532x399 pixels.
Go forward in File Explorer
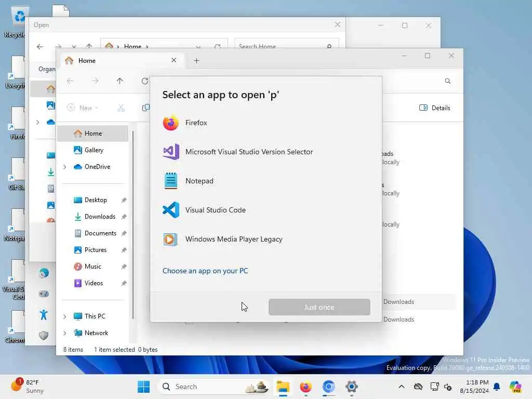click(95, 81)
